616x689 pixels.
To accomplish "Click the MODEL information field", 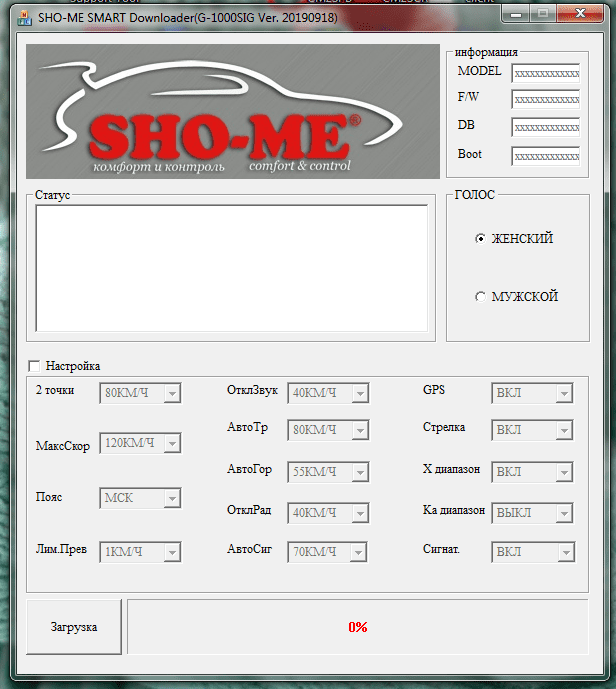I will coord(546,73).
